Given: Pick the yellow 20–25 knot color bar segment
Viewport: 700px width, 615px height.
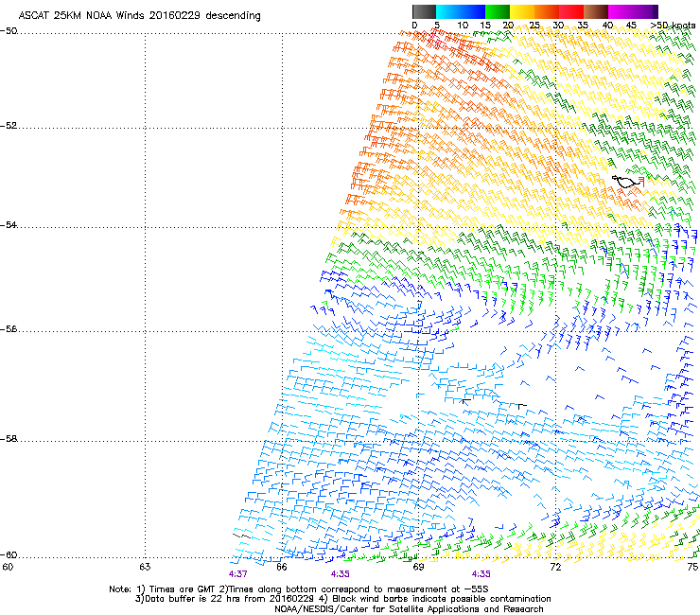Looking at the screenshot, I should 522,11.
